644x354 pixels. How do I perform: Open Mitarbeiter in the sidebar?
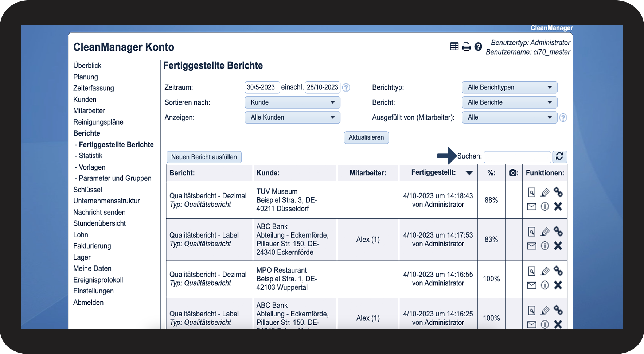pyautogui.click(x=89, y=111)
